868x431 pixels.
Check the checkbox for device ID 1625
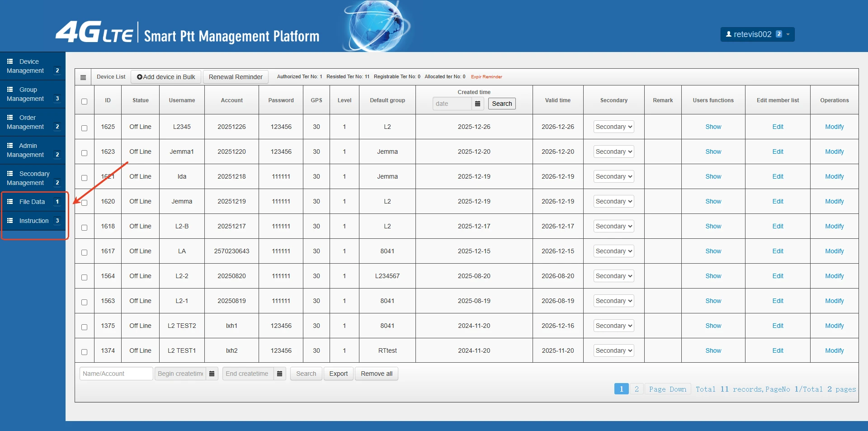click(84, 128)
